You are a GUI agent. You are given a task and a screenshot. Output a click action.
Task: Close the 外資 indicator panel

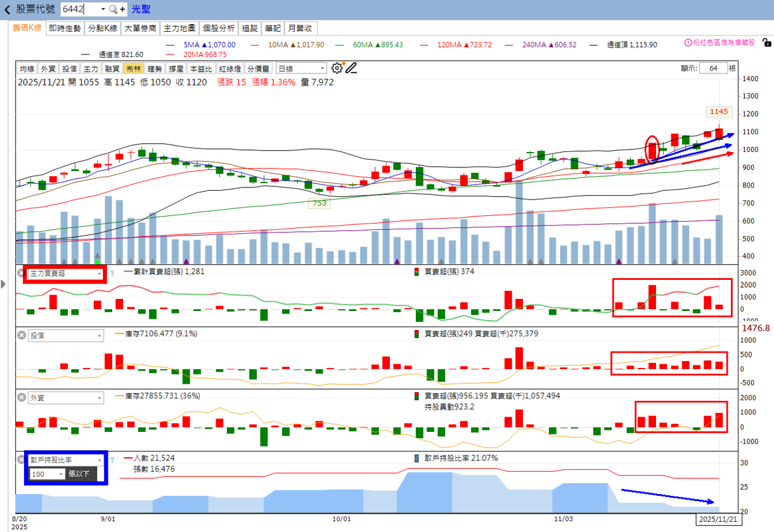[21, 397]
